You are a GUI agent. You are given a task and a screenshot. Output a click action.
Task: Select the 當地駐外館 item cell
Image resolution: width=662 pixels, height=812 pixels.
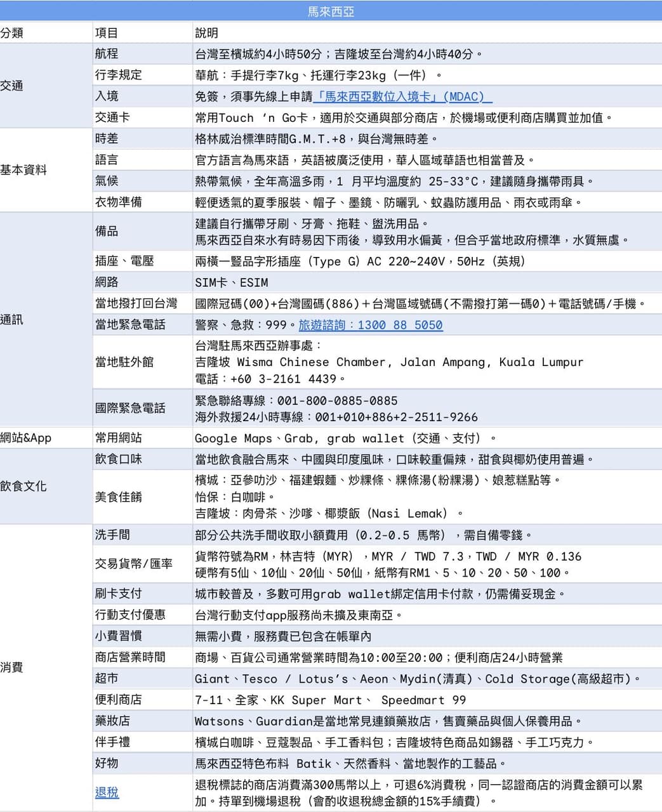pos(143,362)
